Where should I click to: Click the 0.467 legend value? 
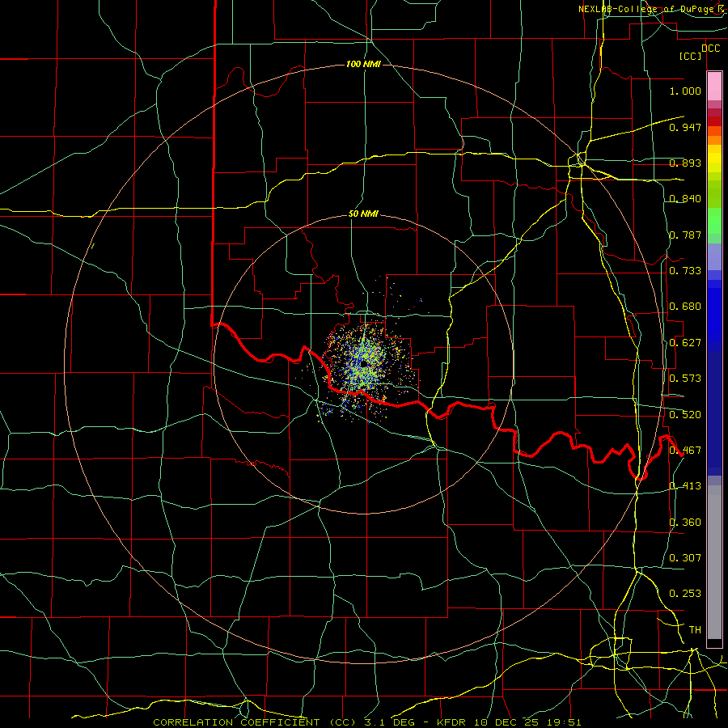[685, 451]
